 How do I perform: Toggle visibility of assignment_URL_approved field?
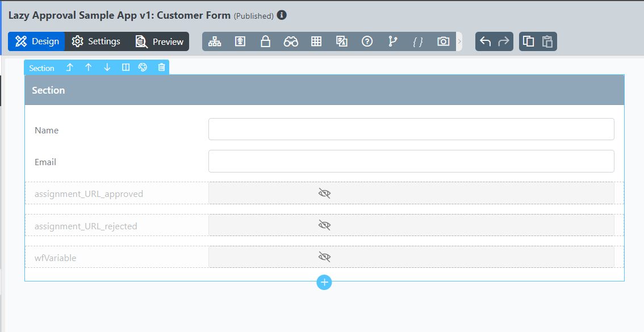(x=324, y=194)
